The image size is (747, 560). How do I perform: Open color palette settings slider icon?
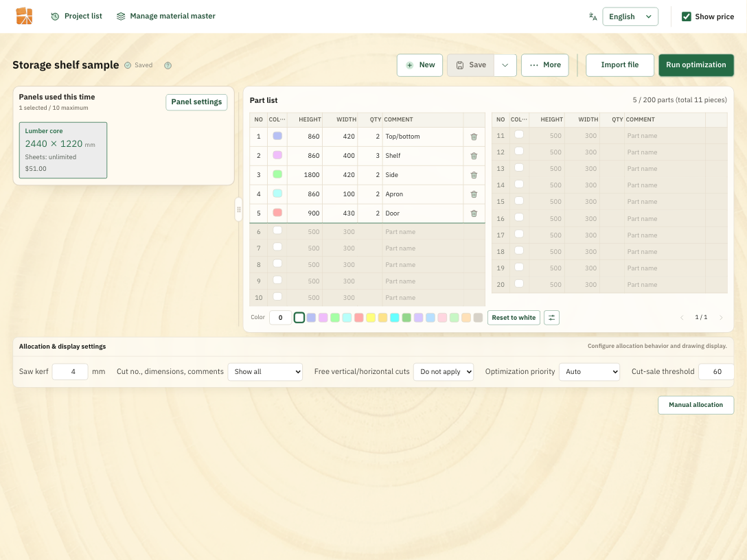pyautogui.click(x=552, y=318)
